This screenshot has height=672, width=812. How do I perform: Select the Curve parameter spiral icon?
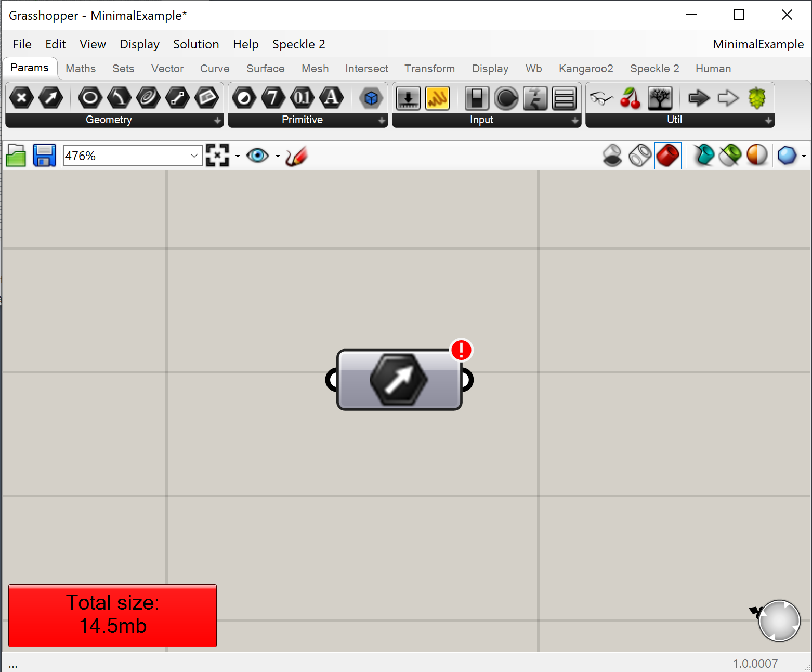tap(148, 98)
